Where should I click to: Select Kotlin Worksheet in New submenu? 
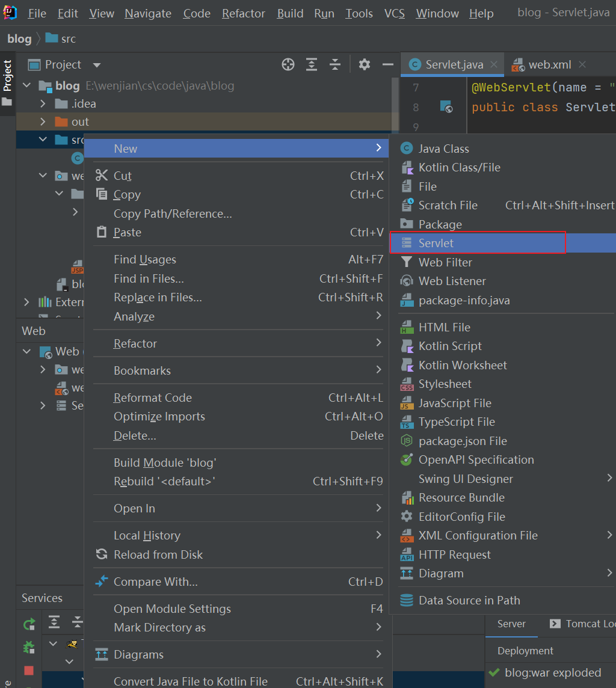click(502, 365)
